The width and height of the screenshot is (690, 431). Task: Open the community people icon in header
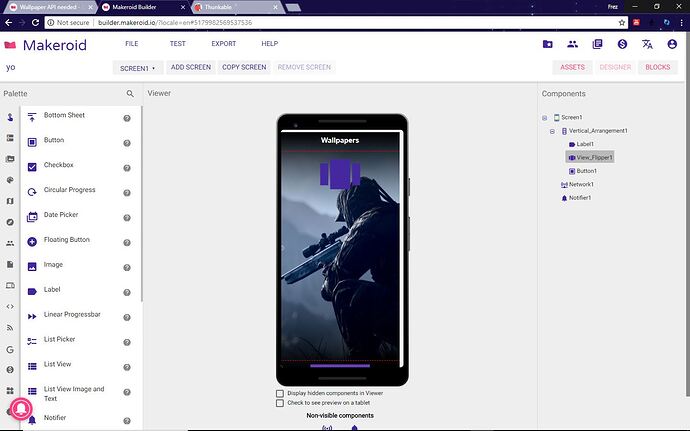[x=573, y=44]
